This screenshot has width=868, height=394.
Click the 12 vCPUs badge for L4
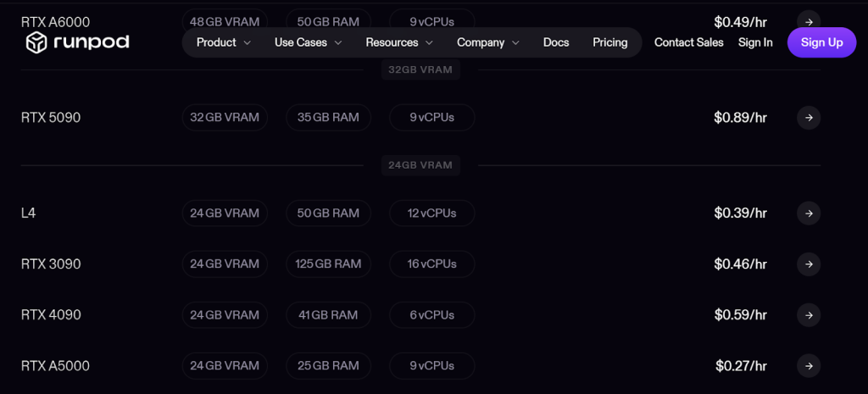(x=431, y=214)
